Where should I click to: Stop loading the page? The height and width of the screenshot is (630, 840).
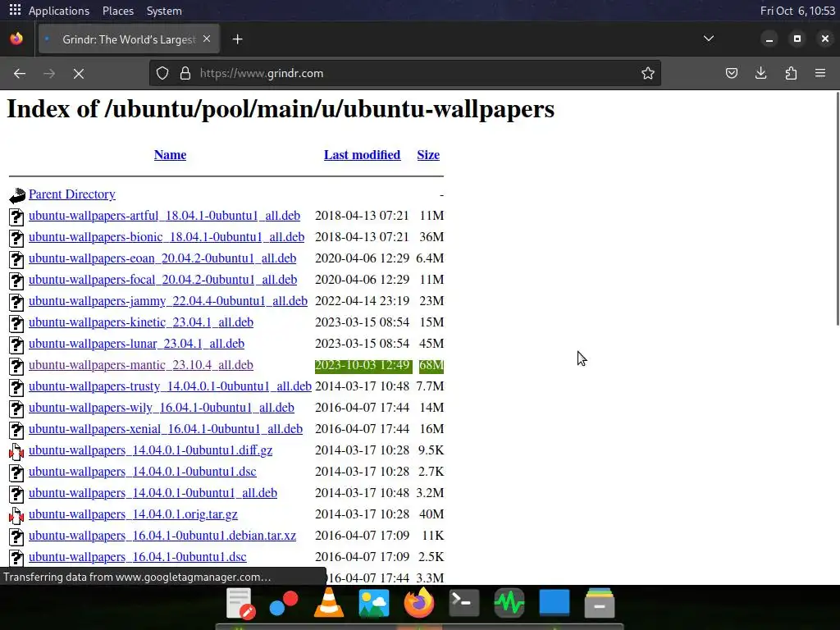pos(78,73)
